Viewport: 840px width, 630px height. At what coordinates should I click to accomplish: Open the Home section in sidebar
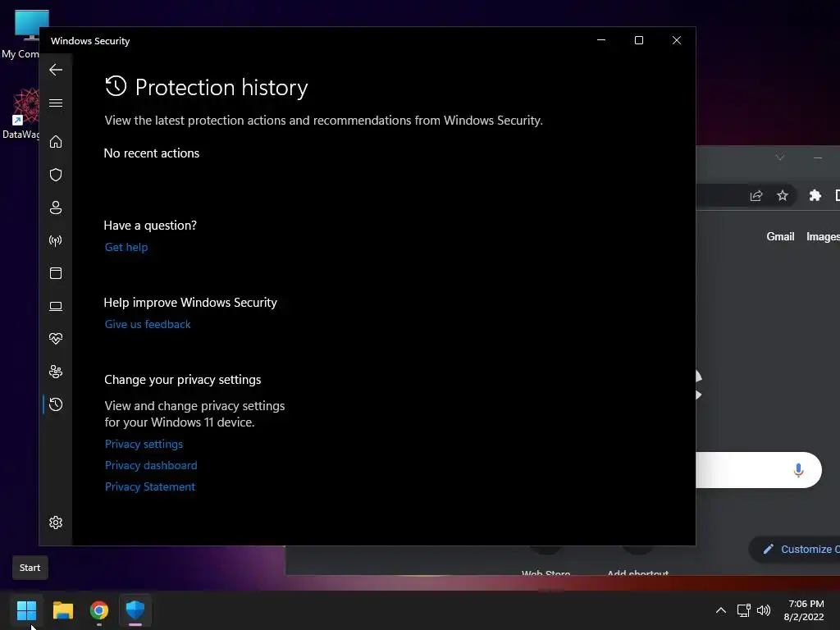tap(56, 142)
